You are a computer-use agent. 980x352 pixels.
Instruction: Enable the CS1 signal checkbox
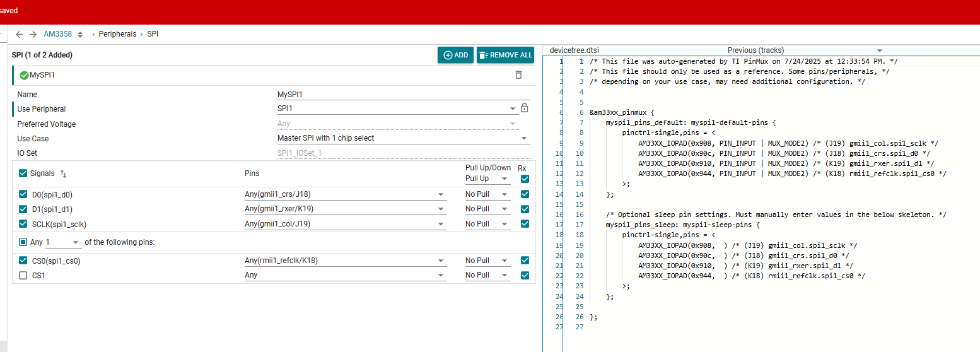tap(23, 275)
